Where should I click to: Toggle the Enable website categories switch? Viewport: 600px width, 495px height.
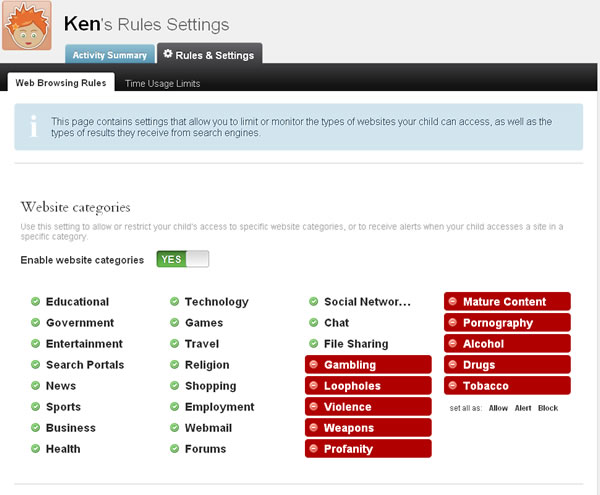[x=182, y=260]
